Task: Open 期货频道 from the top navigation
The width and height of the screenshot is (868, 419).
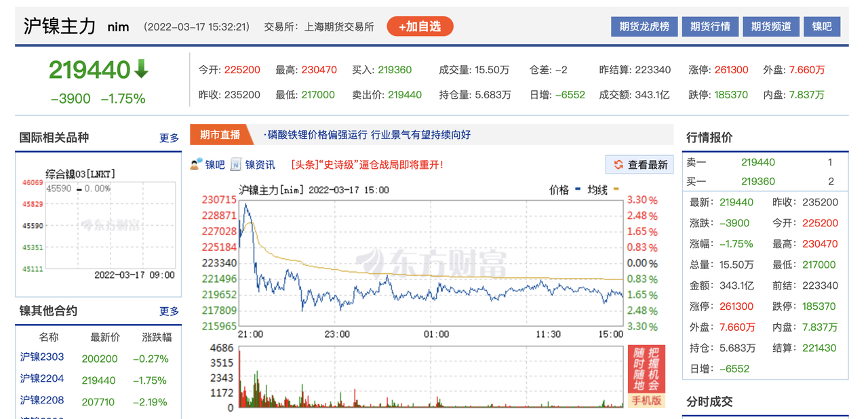Action: click(771, 26)
